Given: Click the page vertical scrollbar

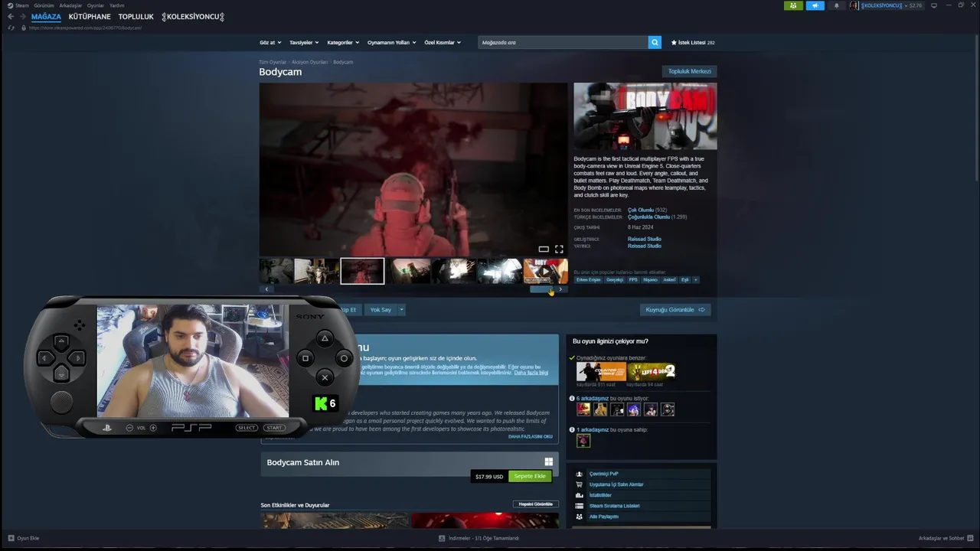Looking at the screenshot, I should (x=976, y=107).
